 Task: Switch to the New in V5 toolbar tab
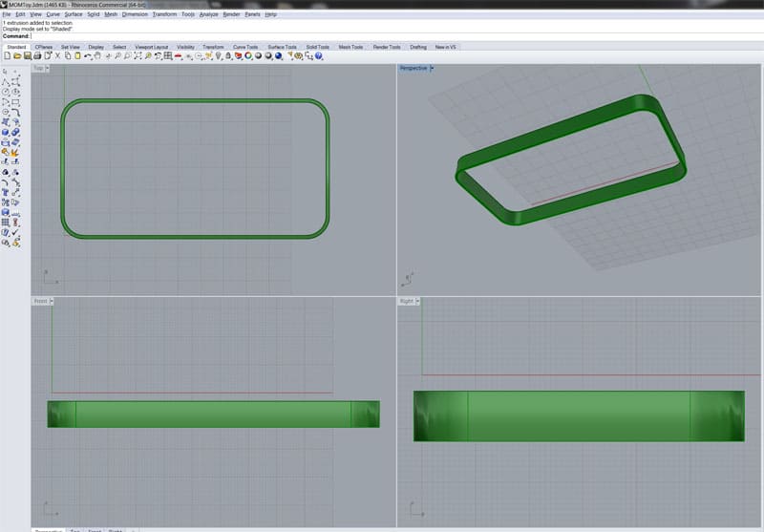point(445,47)
